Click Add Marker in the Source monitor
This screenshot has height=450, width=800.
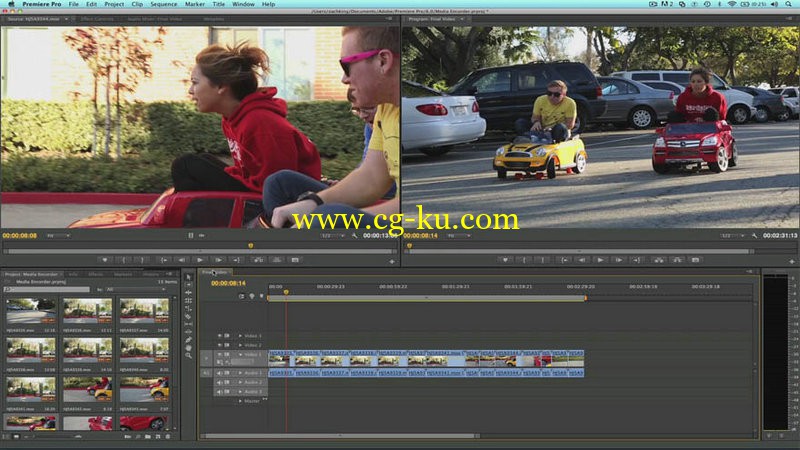[x=105, y=260]
